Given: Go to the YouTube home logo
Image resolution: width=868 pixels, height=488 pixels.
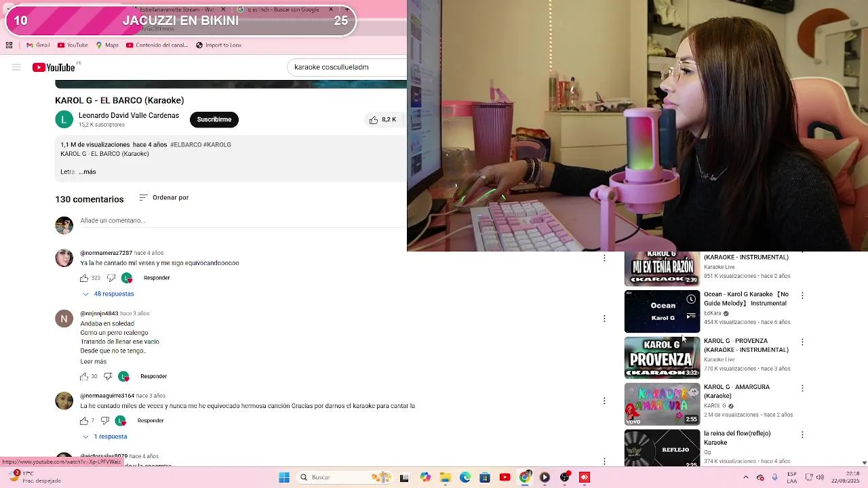Looking at the screenshot, I should (x=54, y=67).
